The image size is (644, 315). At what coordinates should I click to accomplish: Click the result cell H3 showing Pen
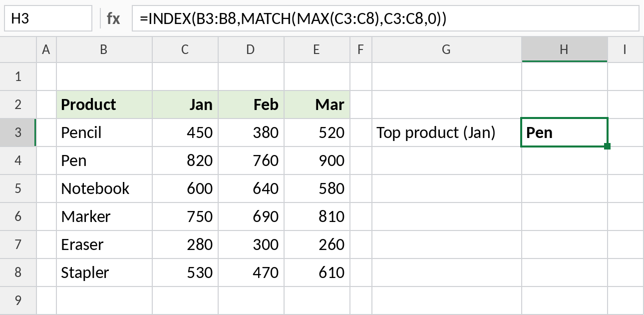564,132
